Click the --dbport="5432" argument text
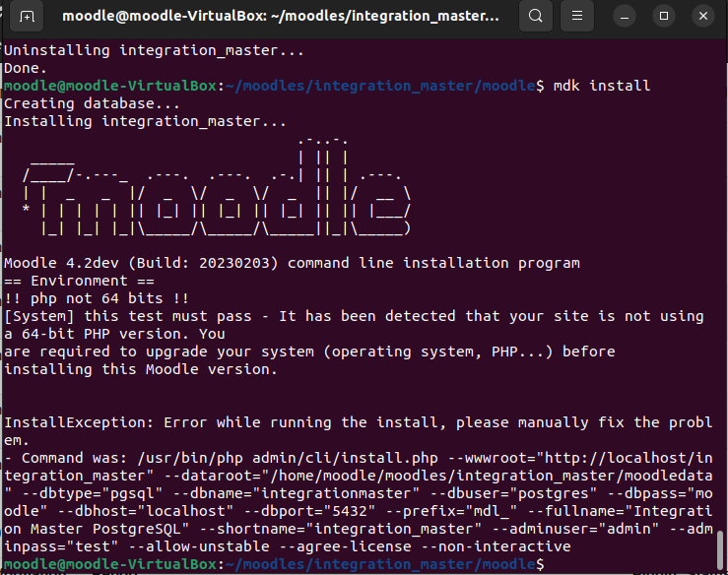Viewport: 728px width, 575px height. (x=308, y=511)
